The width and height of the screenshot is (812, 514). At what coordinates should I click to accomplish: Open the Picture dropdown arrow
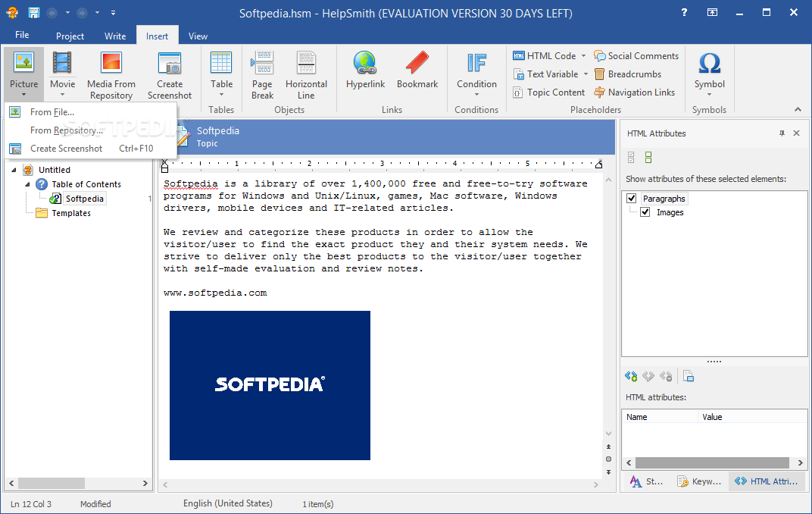[x=23, y=95]
